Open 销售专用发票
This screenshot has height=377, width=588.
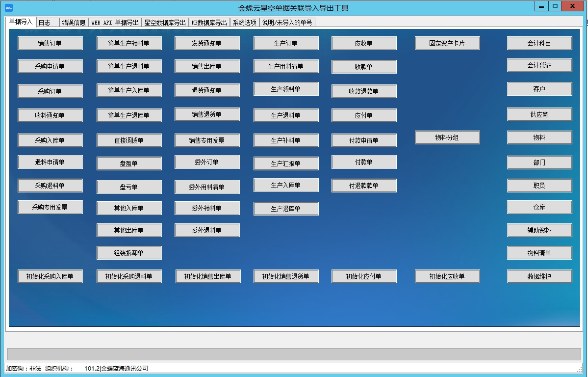pos(207,140)
